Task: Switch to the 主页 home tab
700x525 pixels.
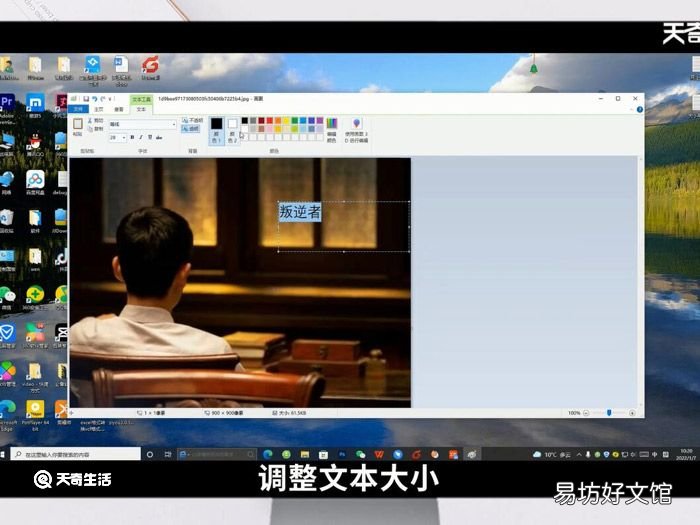Action: 99,109
